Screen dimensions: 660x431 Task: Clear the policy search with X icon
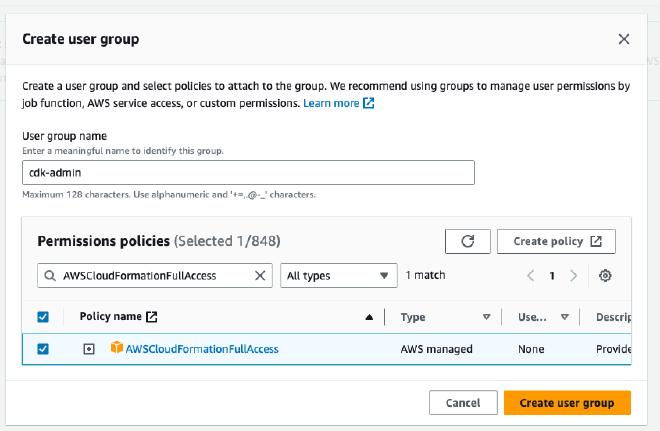[260, 276]
